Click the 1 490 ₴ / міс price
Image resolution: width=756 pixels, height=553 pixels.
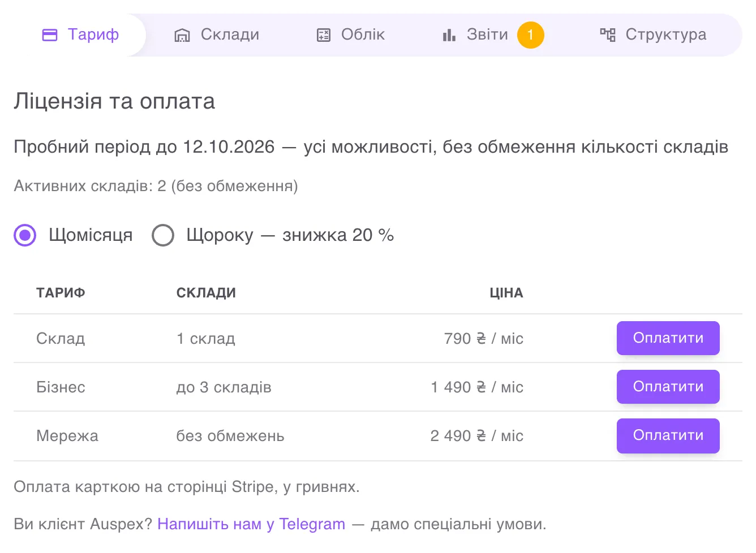click(477, 387)
